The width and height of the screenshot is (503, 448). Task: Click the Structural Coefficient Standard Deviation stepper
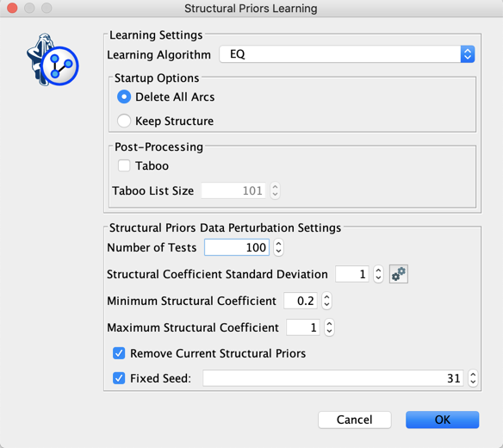tap(378, 274)
